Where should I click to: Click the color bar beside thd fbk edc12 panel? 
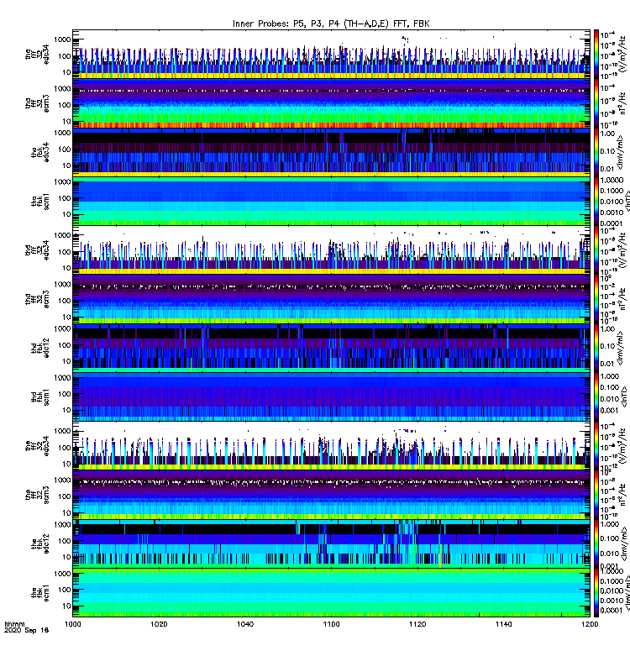click(596, 348)
